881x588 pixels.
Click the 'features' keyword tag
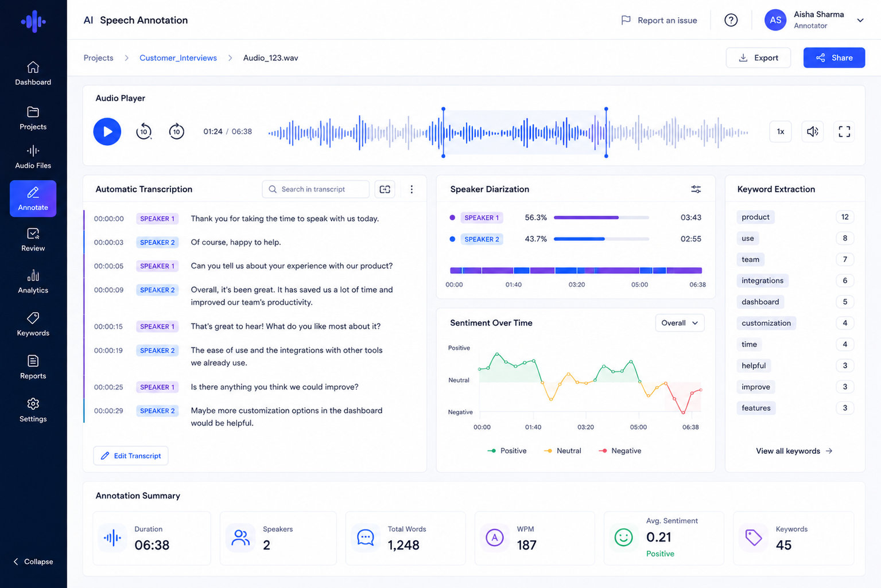pyautogui.click(x=756, y=408)
